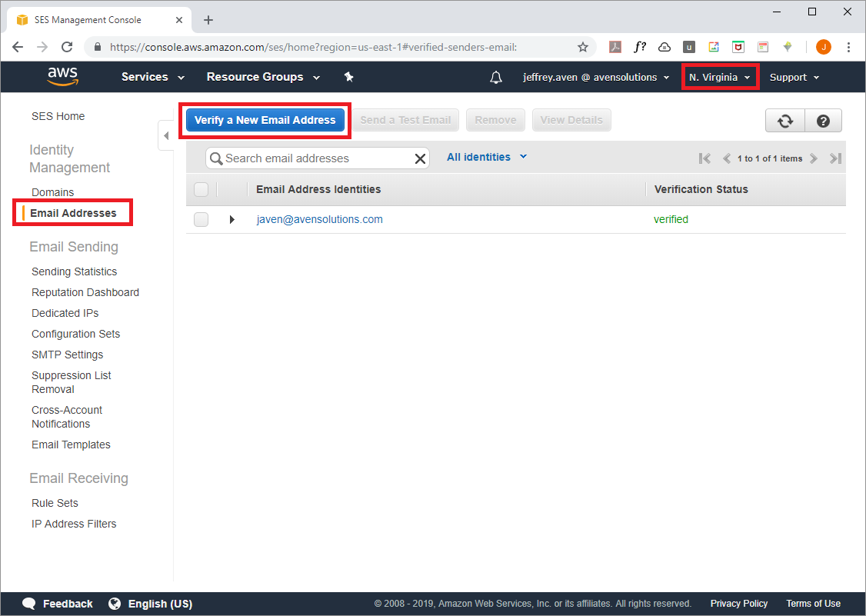866x616 pixels.
Task: Click the Remove button
Action: [x=495, y=120]
